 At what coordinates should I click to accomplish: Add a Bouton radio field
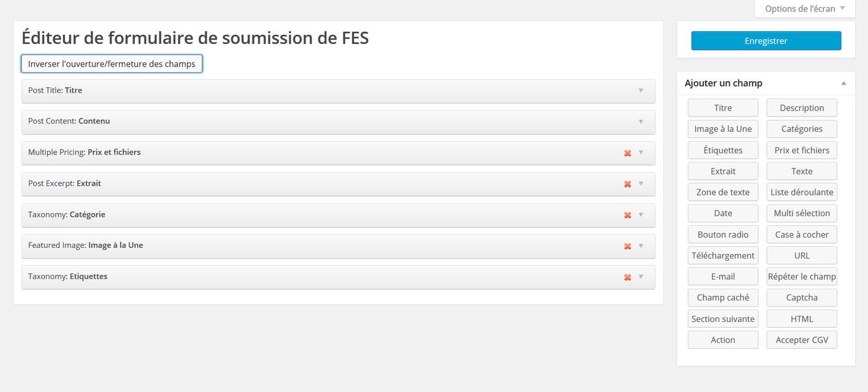pos(723,234)
